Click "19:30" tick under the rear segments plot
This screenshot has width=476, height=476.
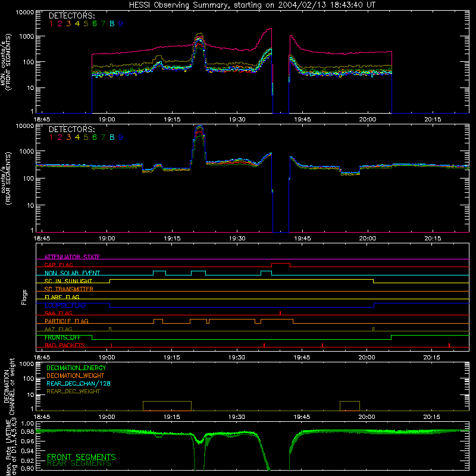pos(237,239)
